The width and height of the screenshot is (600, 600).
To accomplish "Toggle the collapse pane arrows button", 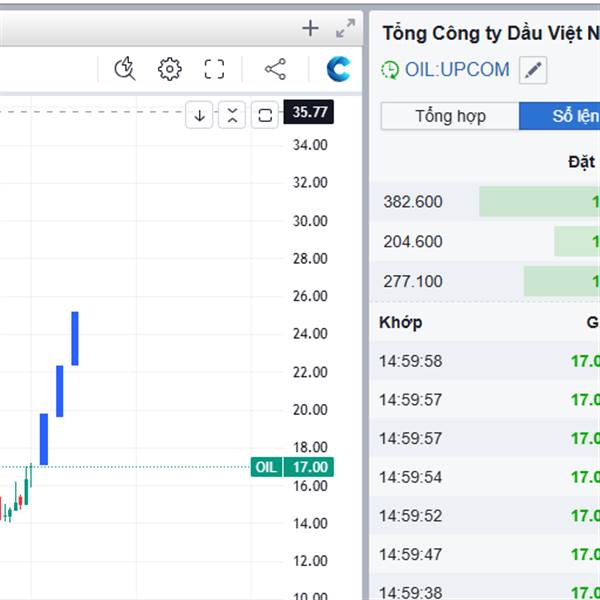I will (232, 115).
